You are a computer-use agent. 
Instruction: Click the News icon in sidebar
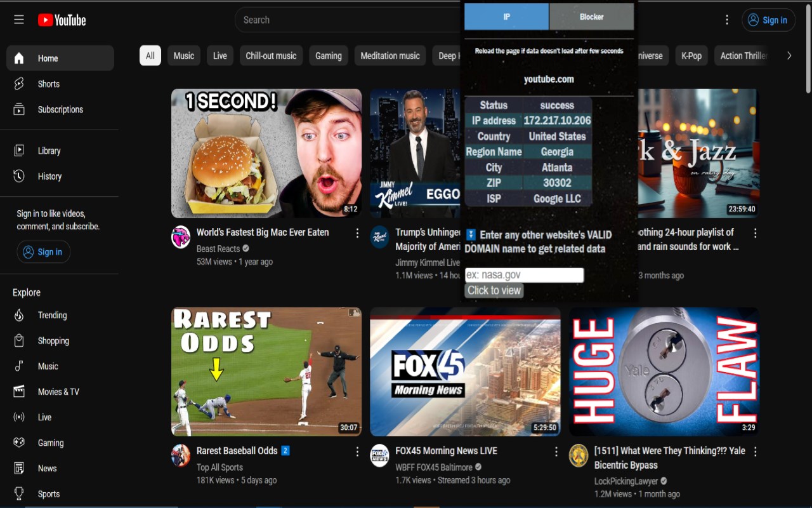[x=19, y=468]
